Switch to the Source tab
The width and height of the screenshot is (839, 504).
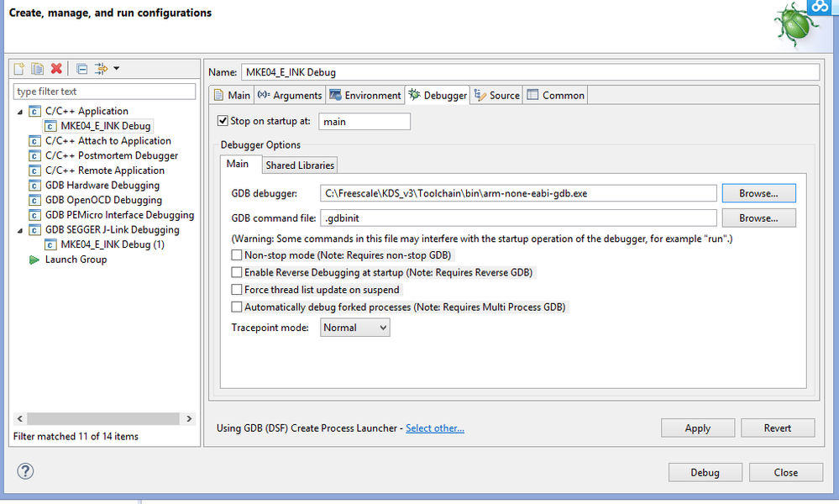click(x=497, y=96)
